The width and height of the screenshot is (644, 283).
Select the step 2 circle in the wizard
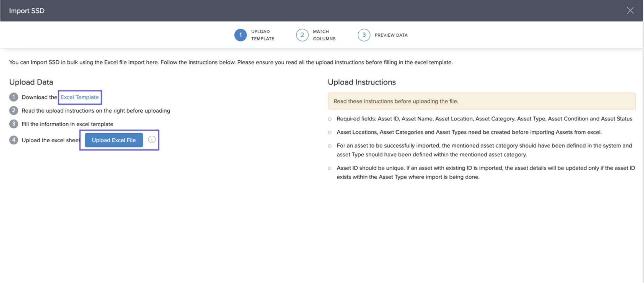point(302,35)
